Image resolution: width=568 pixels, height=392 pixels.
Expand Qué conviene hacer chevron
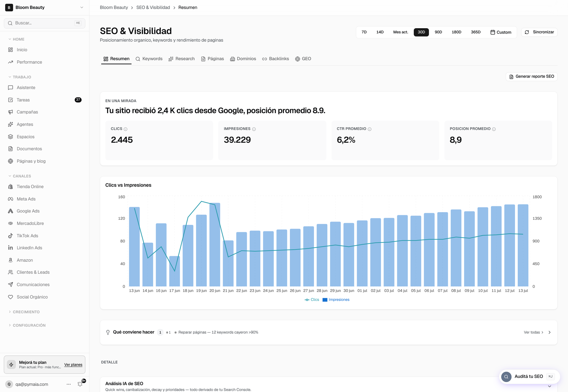(549, 333)
